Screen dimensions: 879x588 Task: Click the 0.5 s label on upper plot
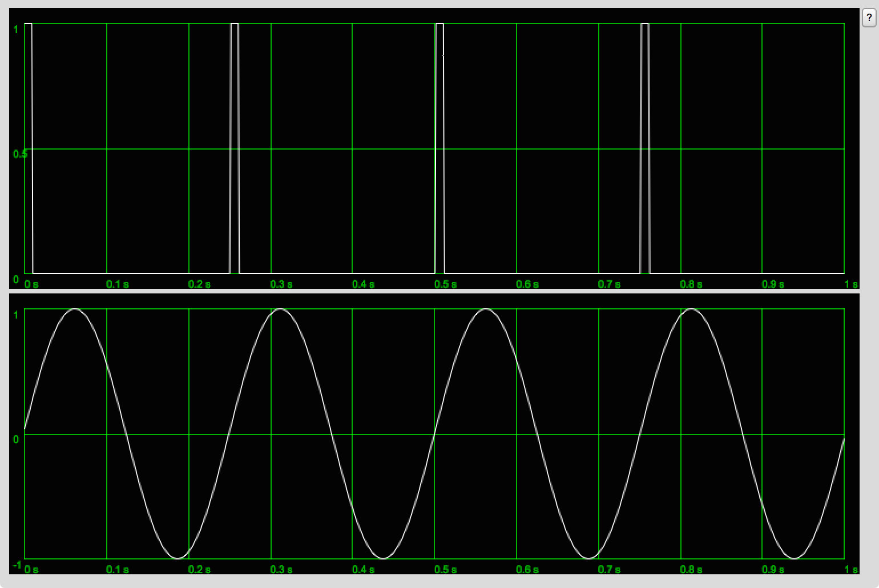pos(446,284)
